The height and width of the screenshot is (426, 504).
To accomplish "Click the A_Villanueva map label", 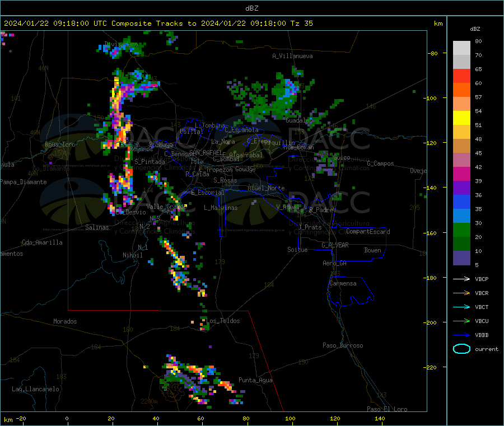I will click(x=292, y=56).
